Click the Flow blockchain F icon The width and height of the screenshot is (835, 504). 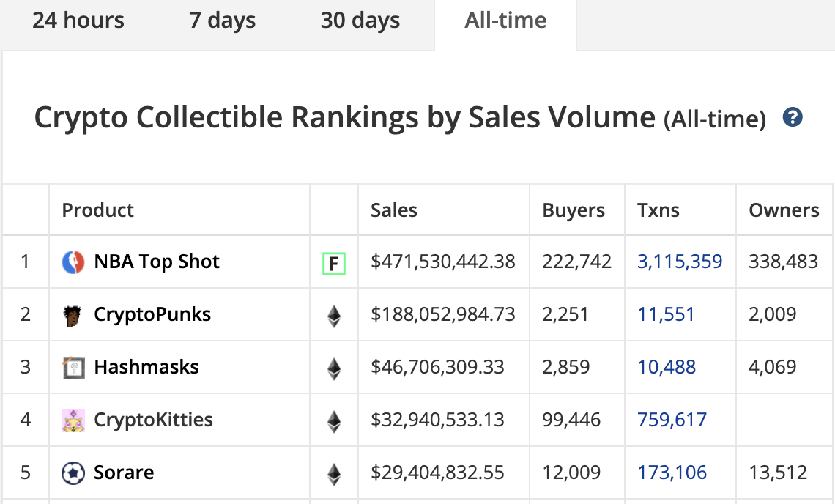click(334, 264)
